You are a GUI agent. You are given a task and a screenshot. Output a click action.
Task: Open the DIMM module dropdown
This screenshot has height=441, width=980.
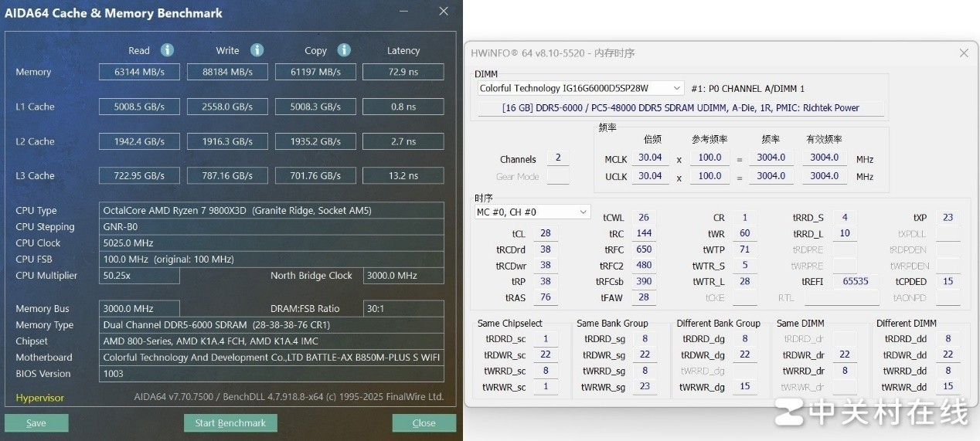(580, 88)
